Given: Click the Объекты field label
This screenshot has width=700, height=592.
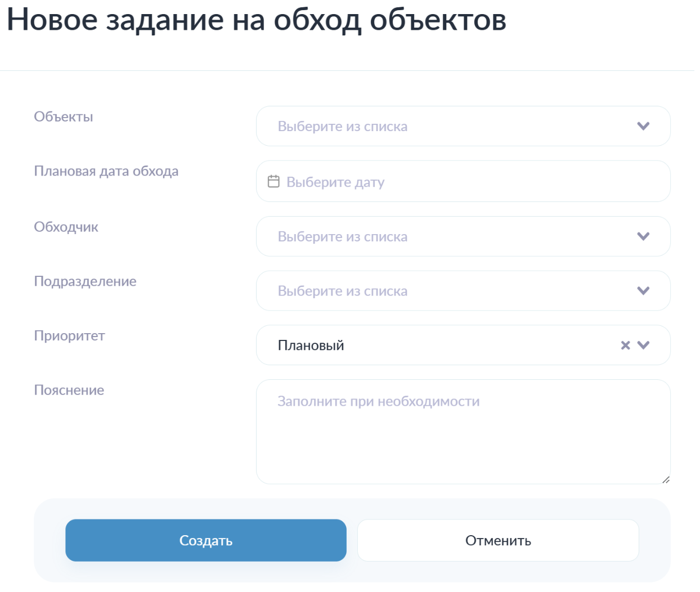Looking at the screenshot, I should [x=64, y=116].
